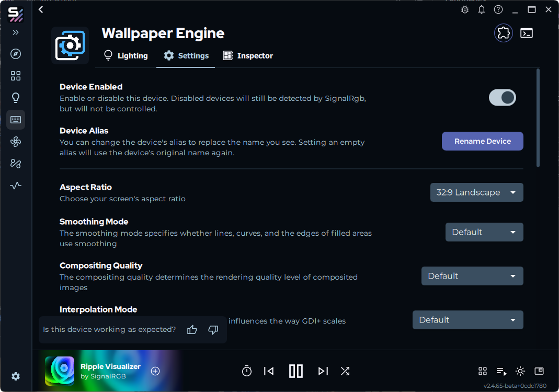Screen dimensions: 559x392
Task: Click the version label v2.4.65-beta
Action: pos(515,386)
